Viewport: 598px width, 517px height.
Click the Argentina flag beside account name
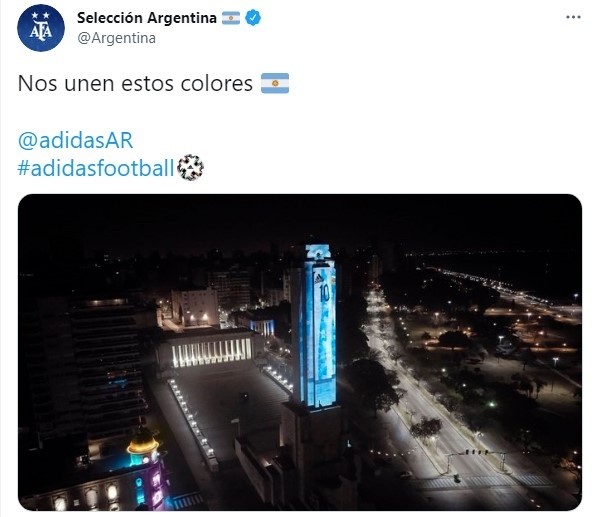tap(231, 18)
